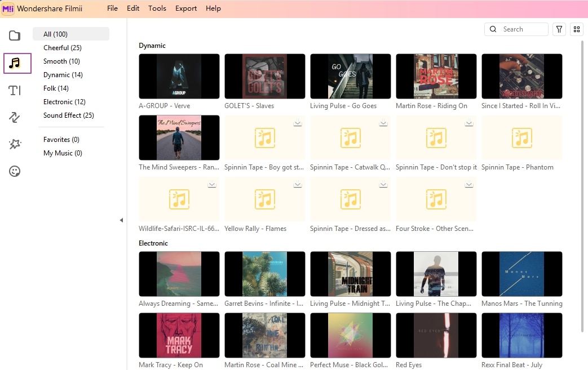The width and height of the screenshot is (588, 370).
Task: Click the search magnifier icon
Action: pos(493,29)
